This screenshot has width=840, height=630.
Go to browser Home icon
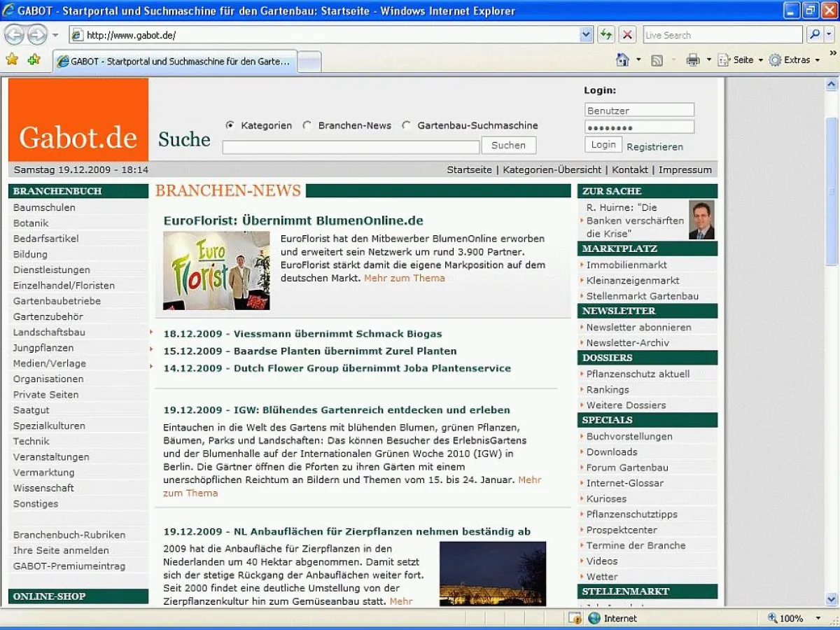[622, 60]
